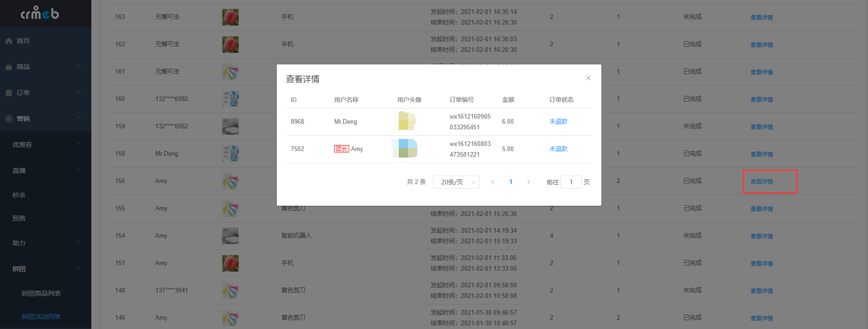Select the 秒杀 menu item
The image size is (868, 329).
[19, 195]
